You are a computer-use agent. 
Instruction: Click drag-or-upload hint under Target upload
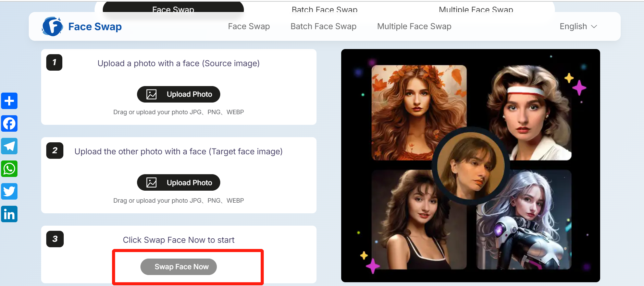tap(178, 201)
